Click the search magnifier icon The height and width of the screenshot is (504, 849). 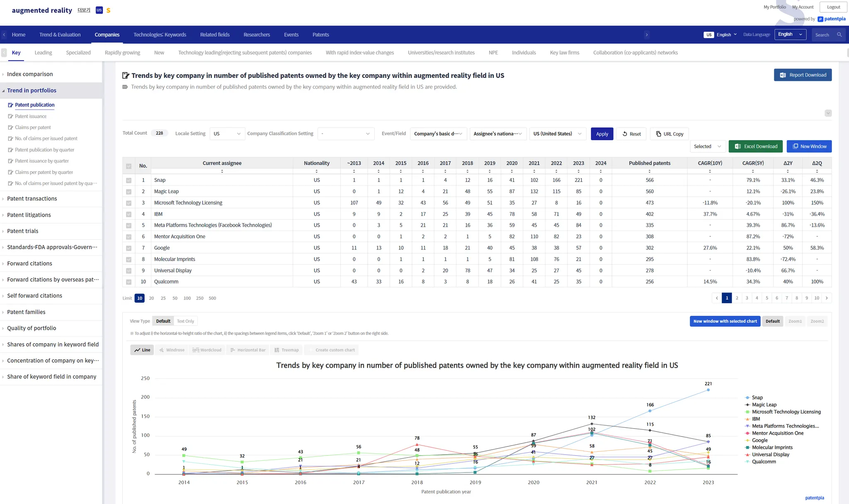pos(839,35)
